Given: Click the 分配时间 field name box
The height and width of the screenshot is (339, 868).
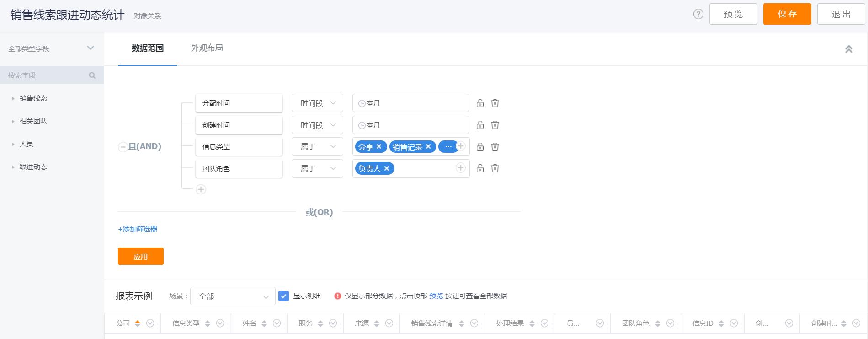Looking at the screenshot, I should pyautogui.click(x=239, y=103).
